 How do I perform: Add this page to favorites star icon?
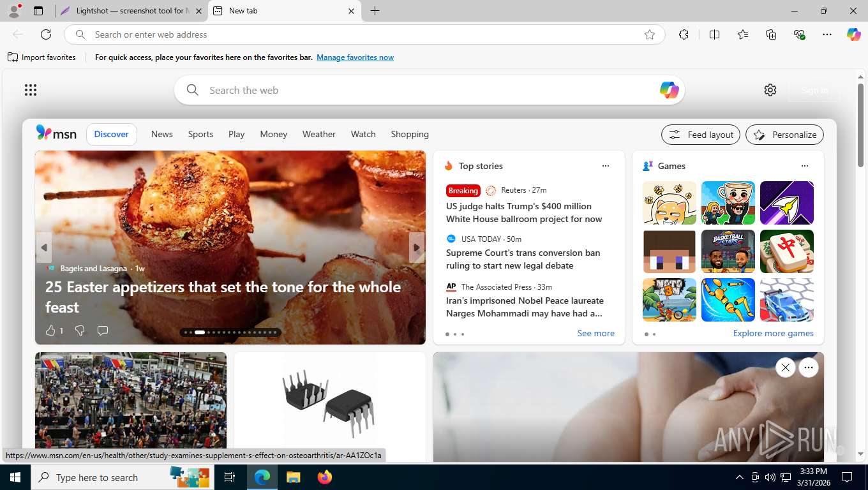click(650, 34)
